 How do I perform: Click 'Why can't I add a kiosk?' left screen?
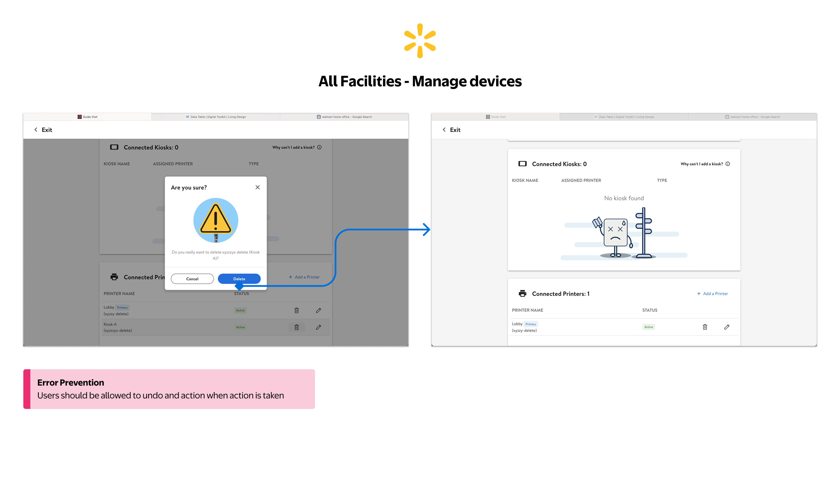[x=293, y=147]
